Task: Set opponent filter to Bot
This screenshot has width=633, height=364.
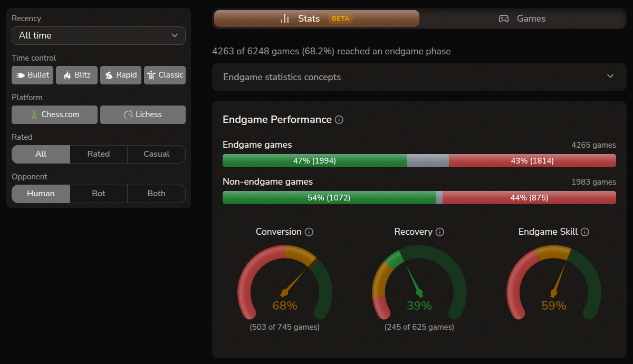Action: (99, 194)
